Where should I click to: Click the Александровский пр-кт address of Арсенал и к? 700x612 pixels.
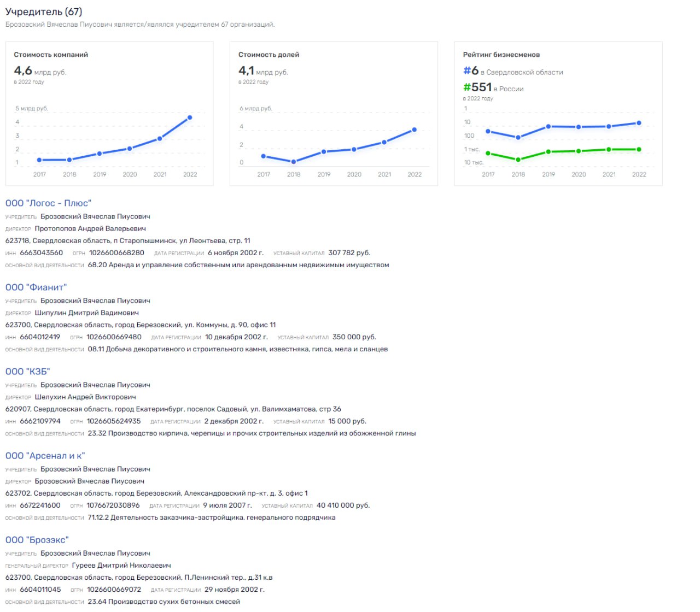[x=156, y=493]
